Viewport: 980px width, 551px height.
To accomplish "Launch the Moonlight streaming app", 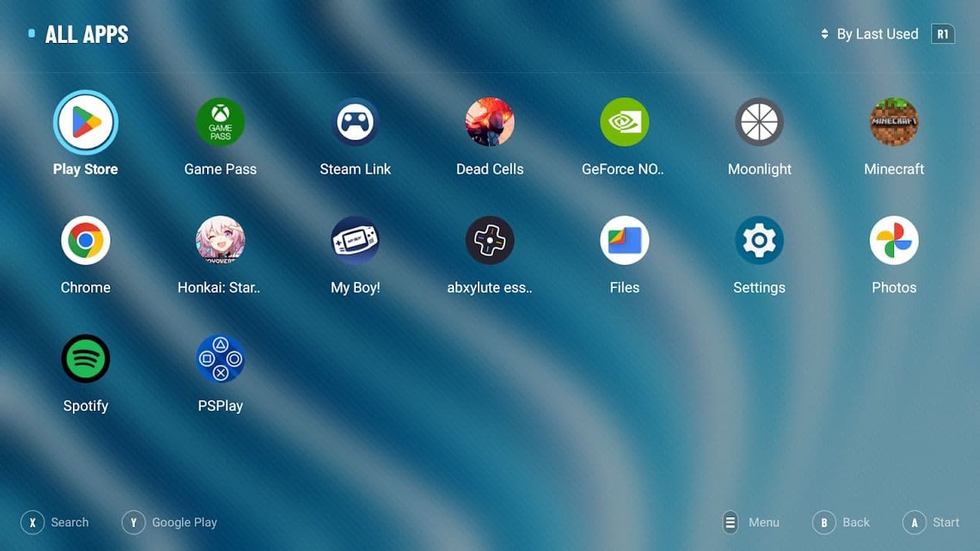I will click(759, 123).
